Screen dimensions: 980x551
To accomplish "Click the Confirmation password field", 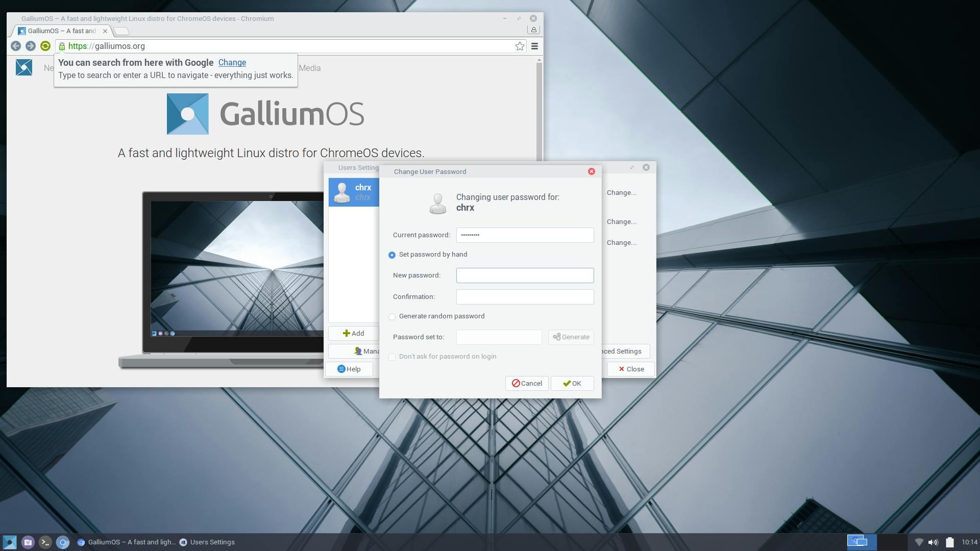I will [525, 297].
